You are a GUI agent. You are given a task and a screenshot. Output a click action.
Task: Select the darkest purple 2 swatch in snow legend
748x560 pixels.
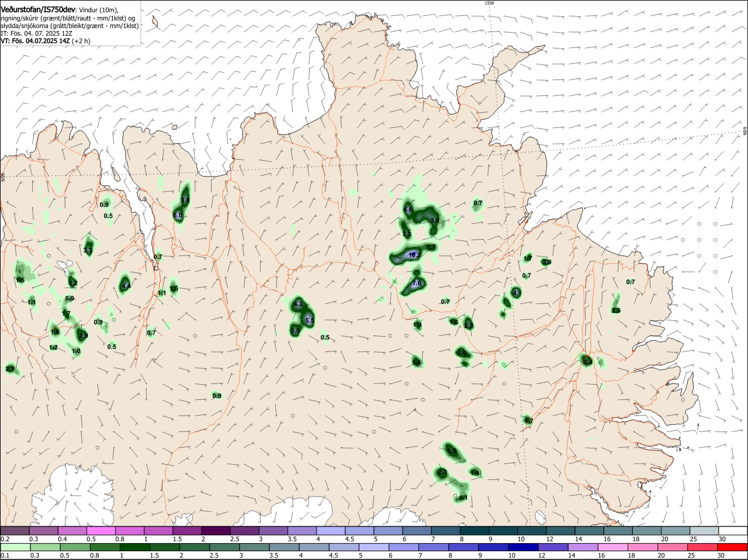pos(216,530)
